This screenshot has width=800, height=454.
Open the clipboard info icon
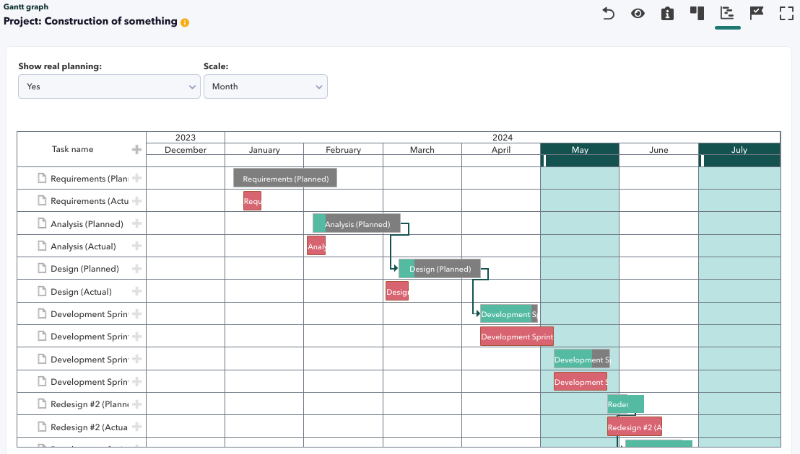tap(667, 13)
